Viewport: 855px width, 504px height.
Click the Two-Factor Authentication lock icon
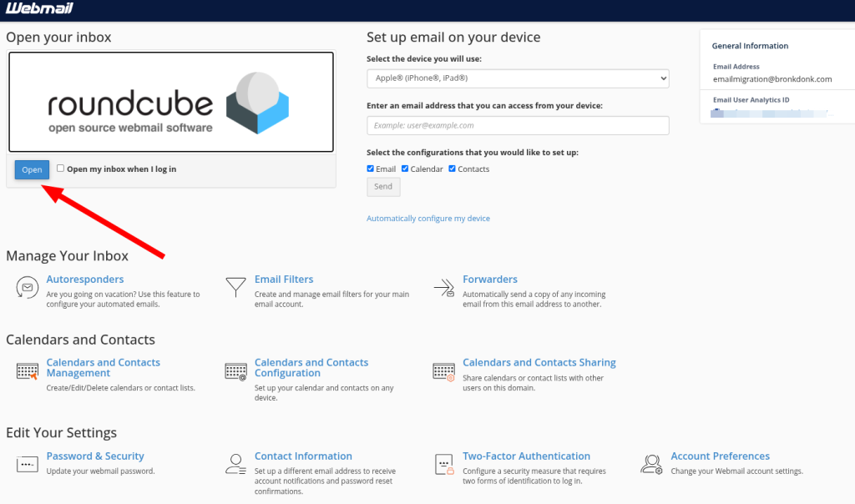pos(444,464)
